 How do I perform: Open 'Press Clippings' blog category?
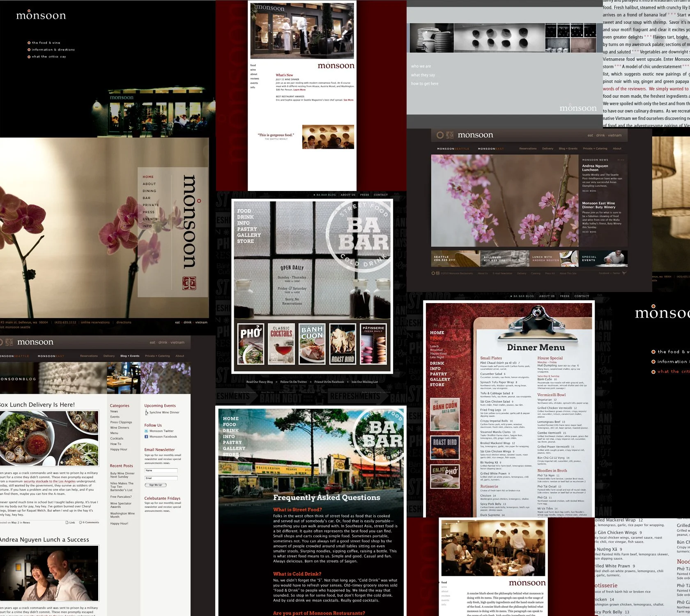click(x=121, y=422)
